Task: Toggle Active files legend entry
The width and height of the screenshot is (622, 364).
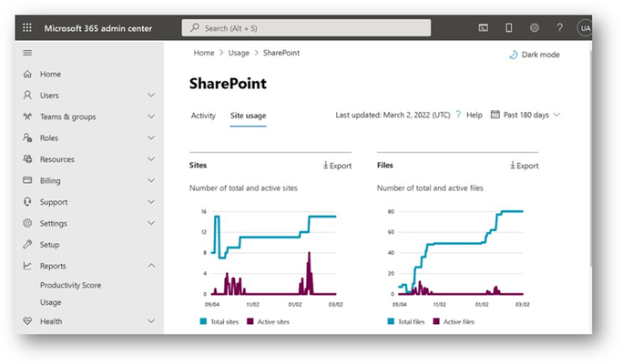Action: pos(454,321)
